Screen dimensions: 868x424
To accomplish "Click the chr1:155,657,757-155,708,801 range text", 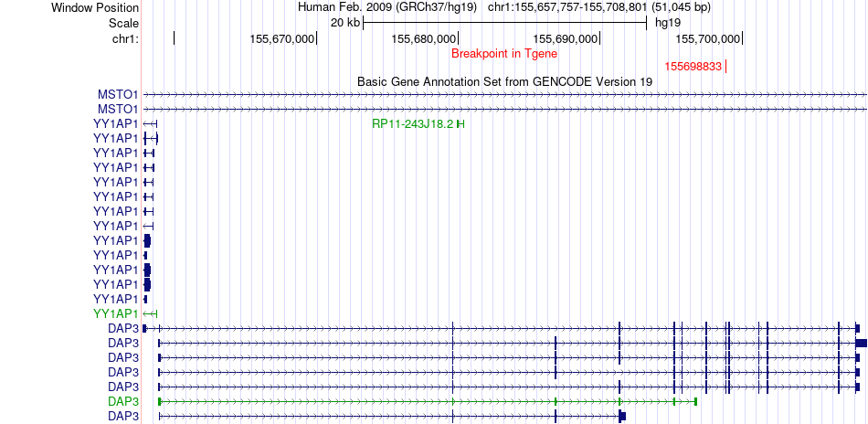I will click(567, 7).
